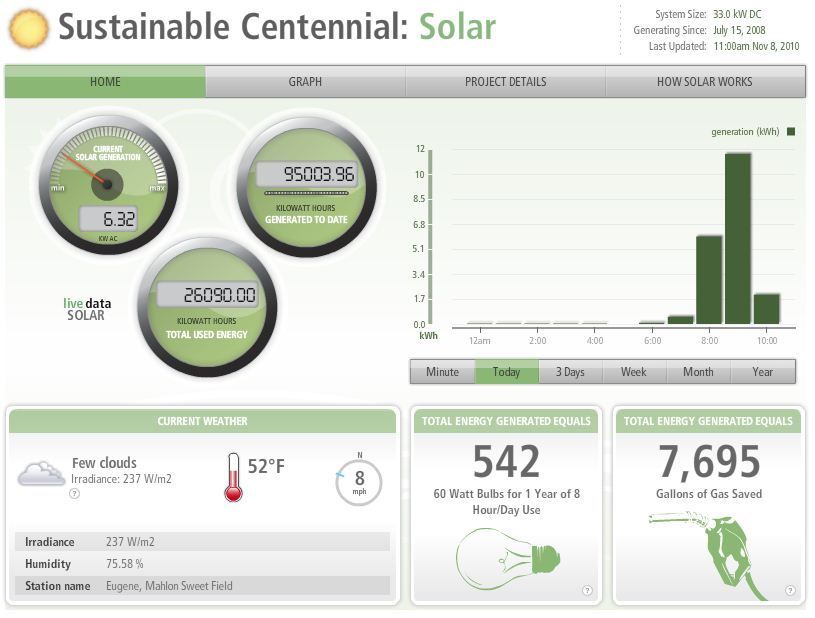Image resolution: width=815 pixels, height=618 pixels.
Task: Click the green generation legend swatch
Action: [x=790, y=131]
